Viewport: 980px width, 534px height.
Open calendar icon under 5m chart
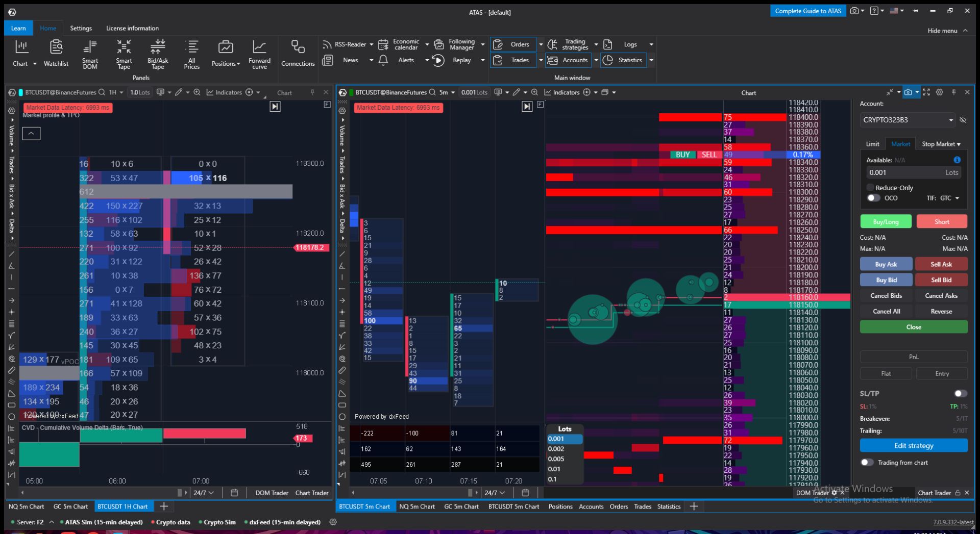coord(525,493)
